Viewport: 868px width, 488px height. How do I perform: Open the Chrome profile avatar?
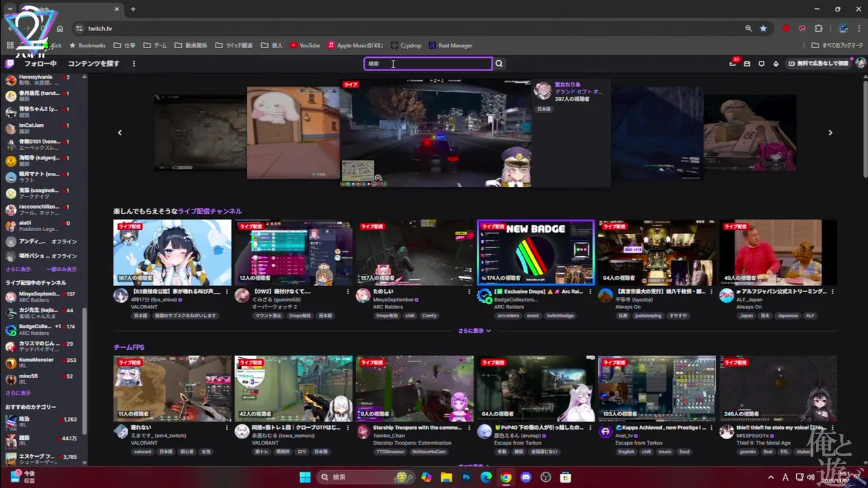pos(843,28)
